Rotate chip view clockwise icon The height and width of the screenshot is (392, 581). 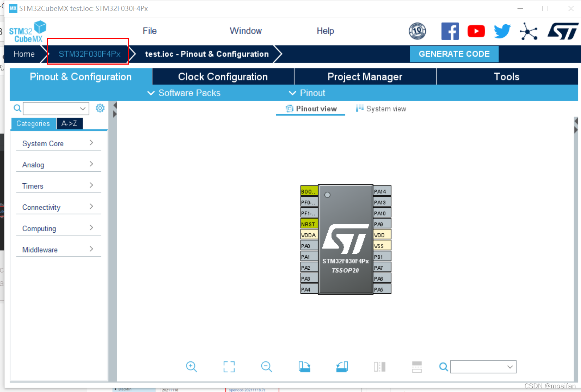click(x=304, y=367)
